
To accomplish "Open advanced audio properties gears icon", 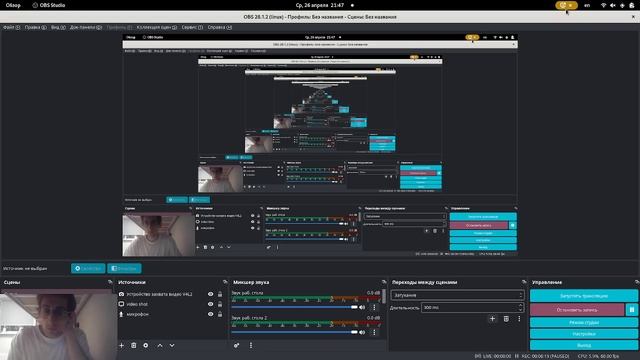I will tap(236, 345).
